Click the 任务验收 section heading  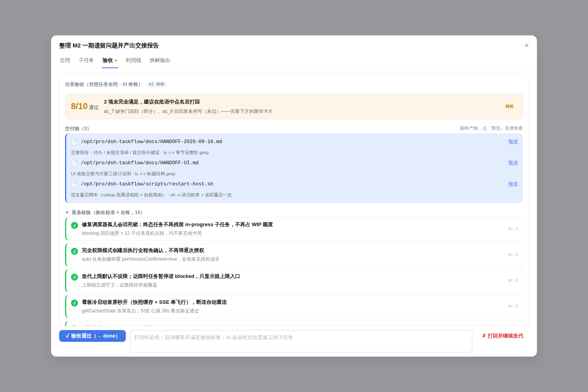[103, 84]
